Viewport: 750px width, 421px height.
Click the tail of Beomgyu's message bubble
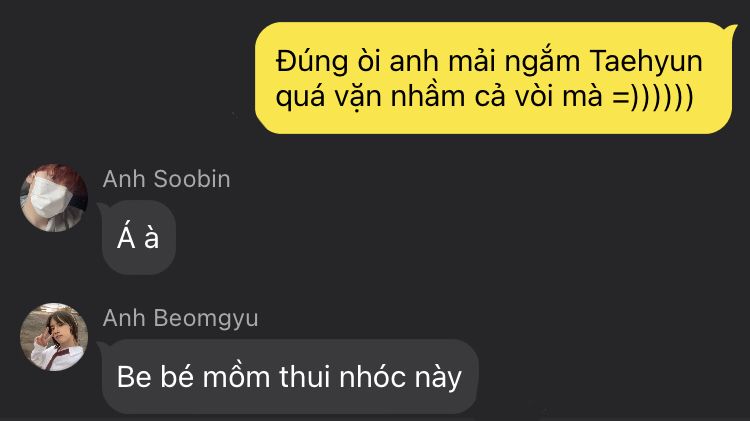tap(100, 347)
